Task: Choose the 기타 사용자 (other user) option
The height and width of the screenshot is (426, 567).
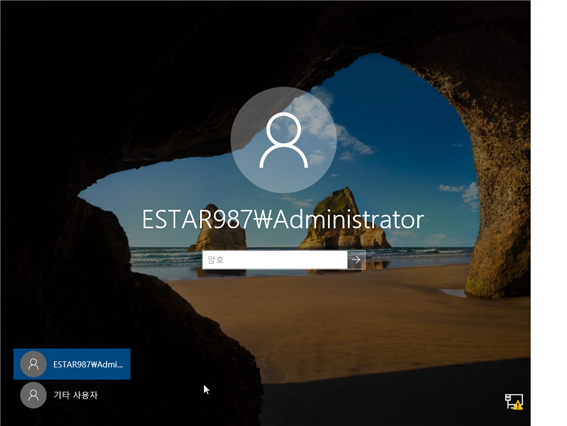Action: [72, 395]
